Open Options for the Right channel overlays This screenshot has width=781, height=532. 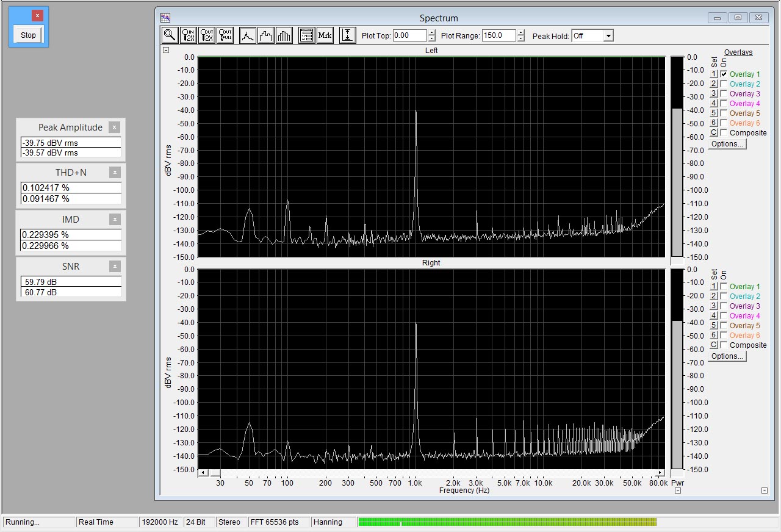tap(727, 356)
